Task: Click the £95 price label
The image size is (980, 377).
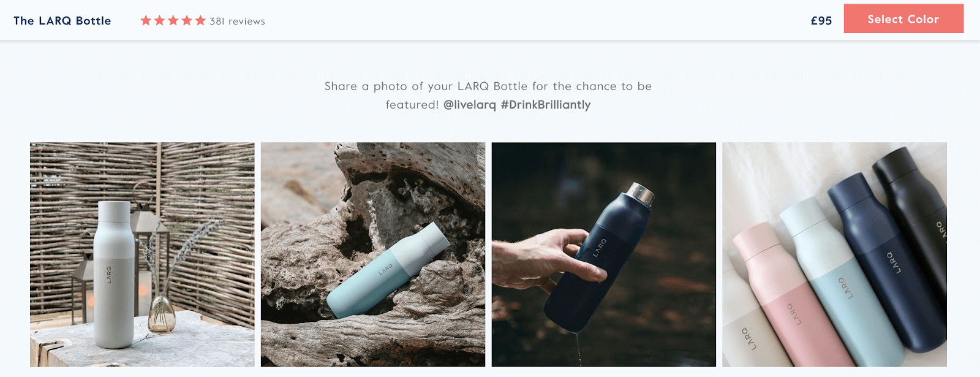Action: point(821,21)
